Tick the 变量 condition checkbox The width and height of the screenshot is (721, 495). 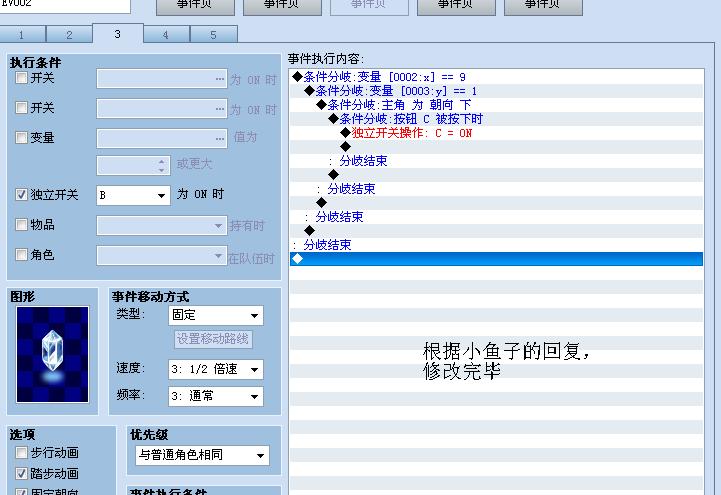pos(21,137)
